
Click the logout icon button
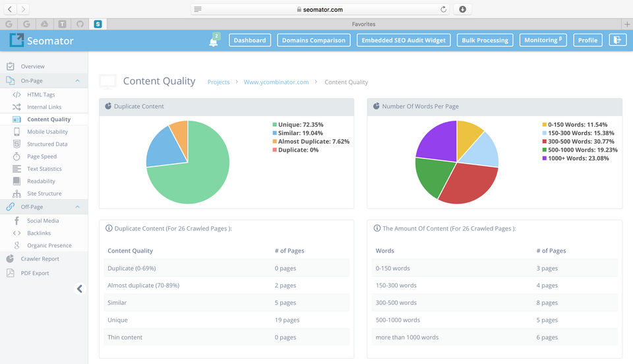pyautogui.click(x=617, y=40)
